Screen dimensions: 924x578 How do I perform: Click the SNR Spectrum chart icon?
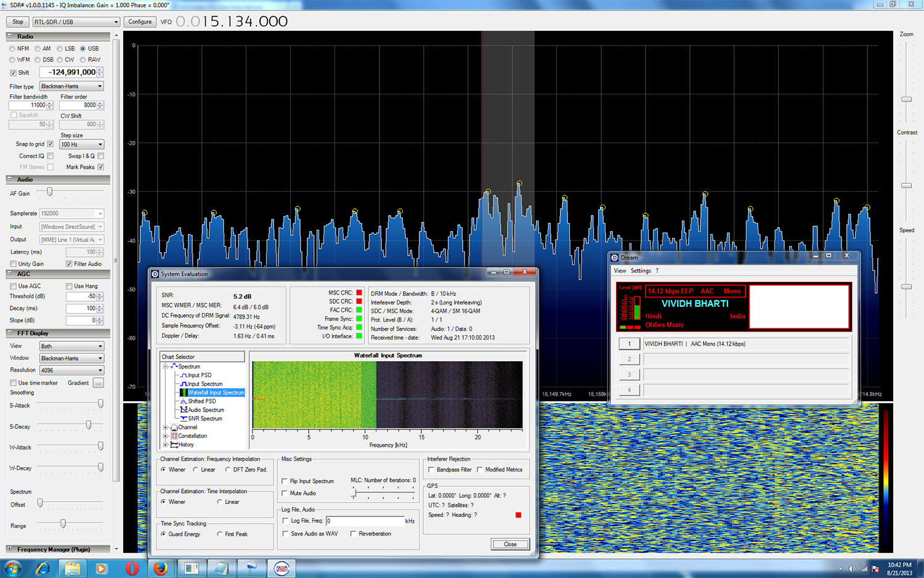coord(183,418)
